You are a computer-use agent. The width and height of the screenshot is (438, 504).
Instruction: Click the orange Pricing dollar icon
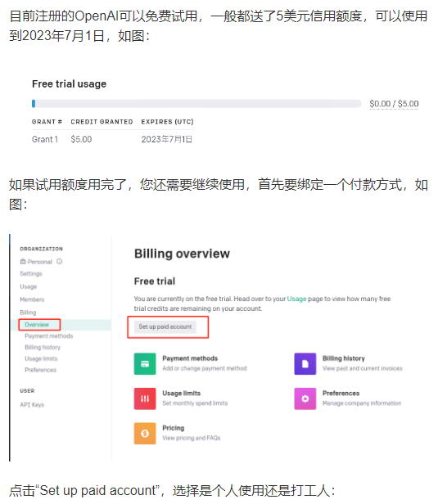(145, 434)
